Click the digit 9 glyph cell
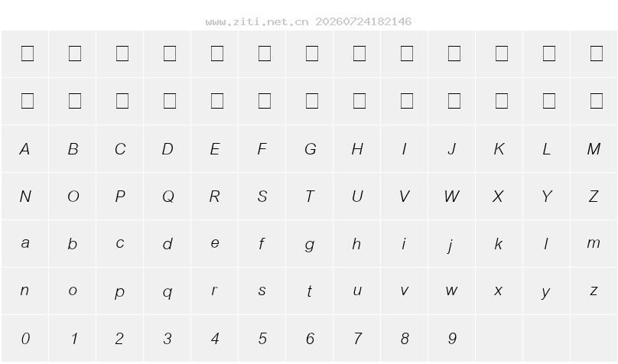 [x=452, y=339]
